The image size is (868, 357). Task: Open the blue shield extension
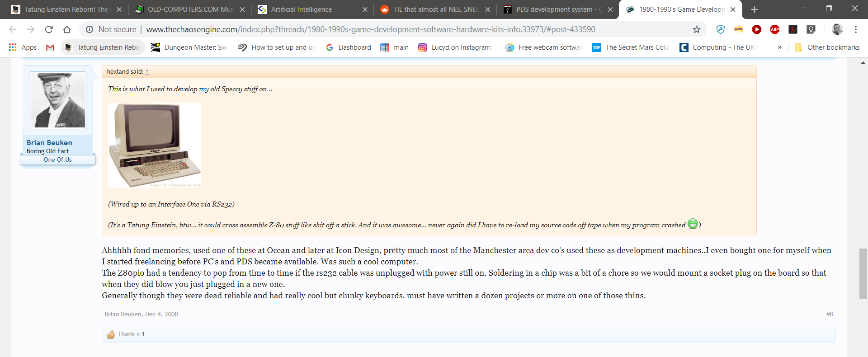pos(721,29)
